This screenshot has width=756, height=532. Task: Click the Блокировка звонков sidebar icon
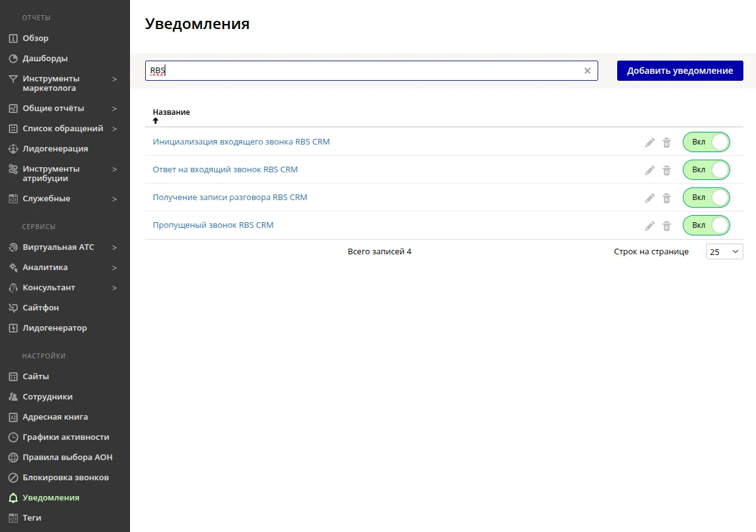coord(13,478)
